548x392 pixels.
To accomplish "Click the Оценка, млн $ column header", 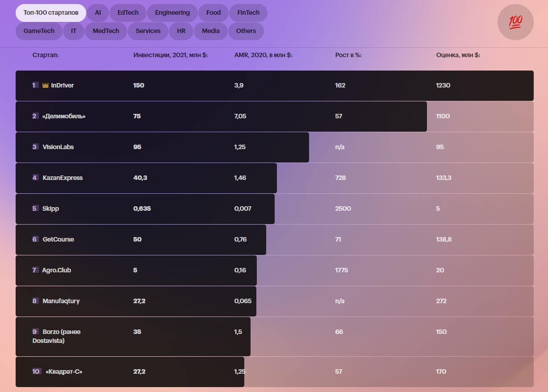I will pyautogui.click(x=458, y=55).
